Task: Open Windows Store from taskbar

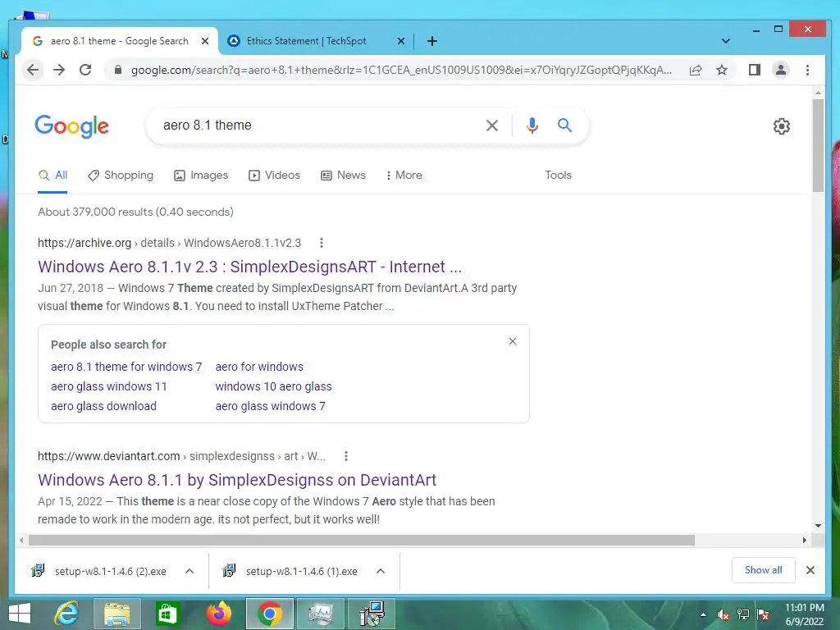Action: 167,614
